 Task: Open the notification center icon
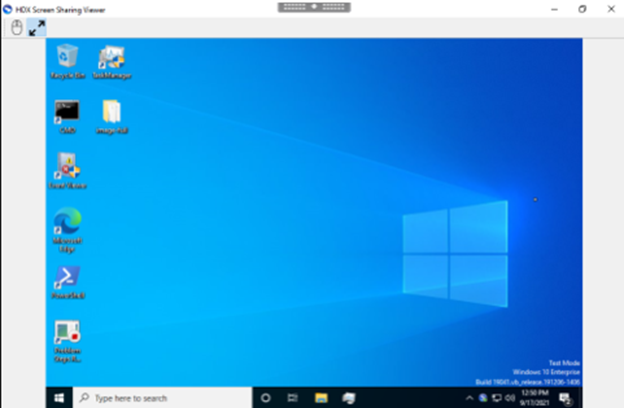tap(566, 398)
